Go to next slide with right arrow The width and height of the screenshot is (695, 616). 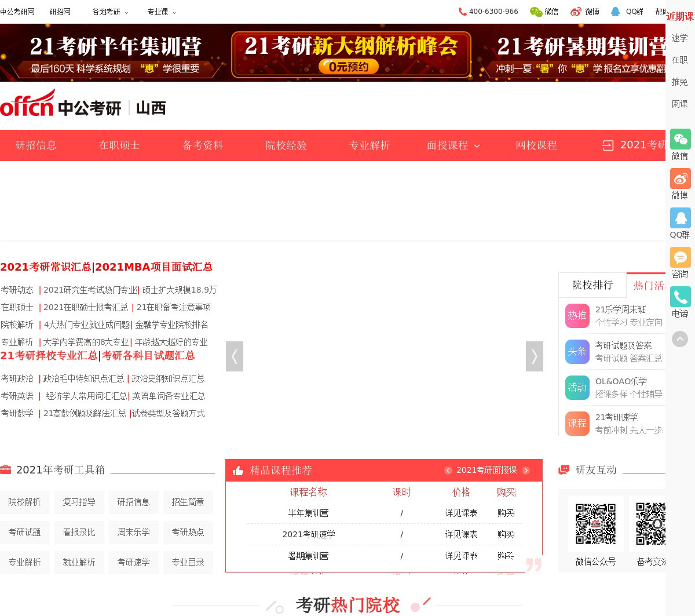click(534, 356)
